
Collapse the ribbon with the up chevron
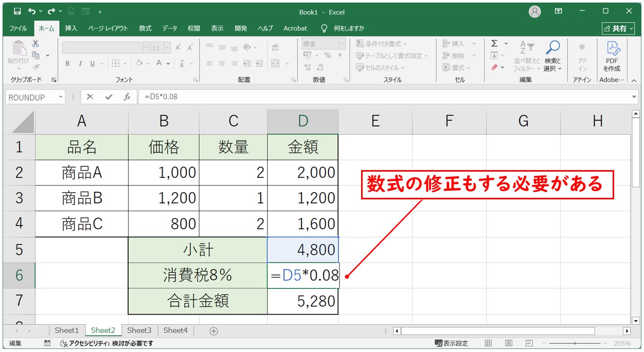click(x=634, y=80)
